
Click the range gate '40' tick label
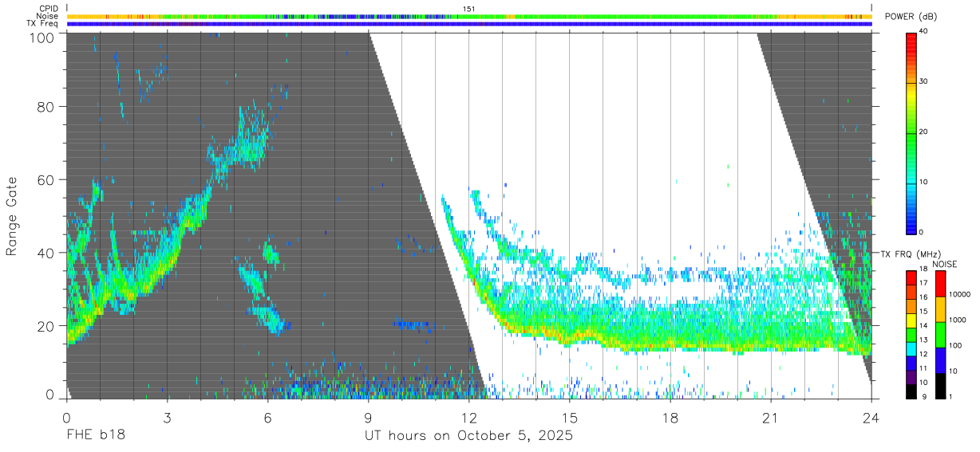(x=46, y=253)
